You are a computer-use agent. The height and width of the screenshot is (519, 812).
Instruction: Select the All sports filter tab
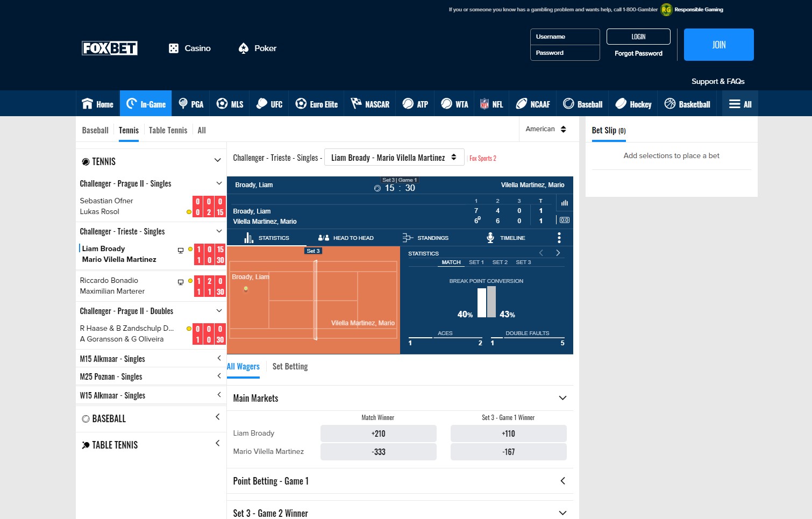202,130
